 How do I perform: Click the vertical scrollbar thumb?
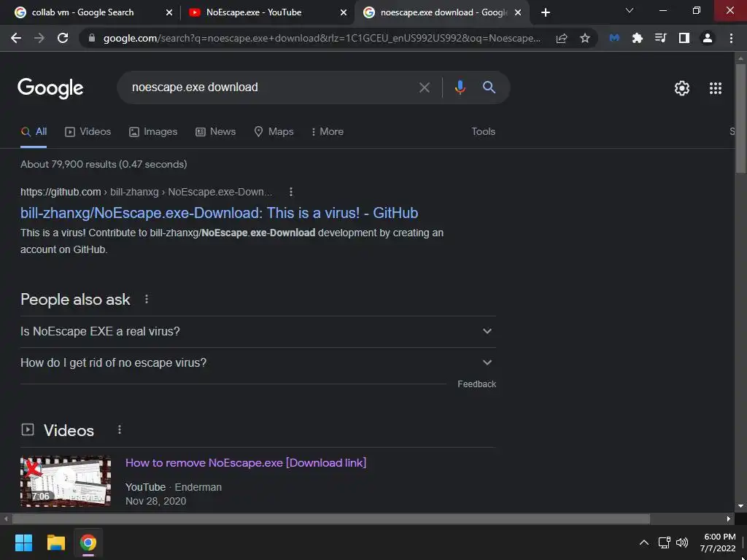pyautogui.click(x=740, y=118)
